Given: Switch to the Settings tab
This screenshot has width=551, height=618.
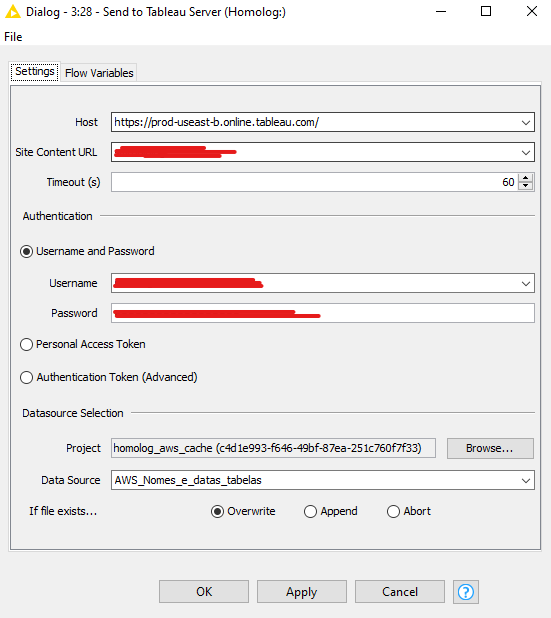Looking at the screenshot, I should (35, 72).
